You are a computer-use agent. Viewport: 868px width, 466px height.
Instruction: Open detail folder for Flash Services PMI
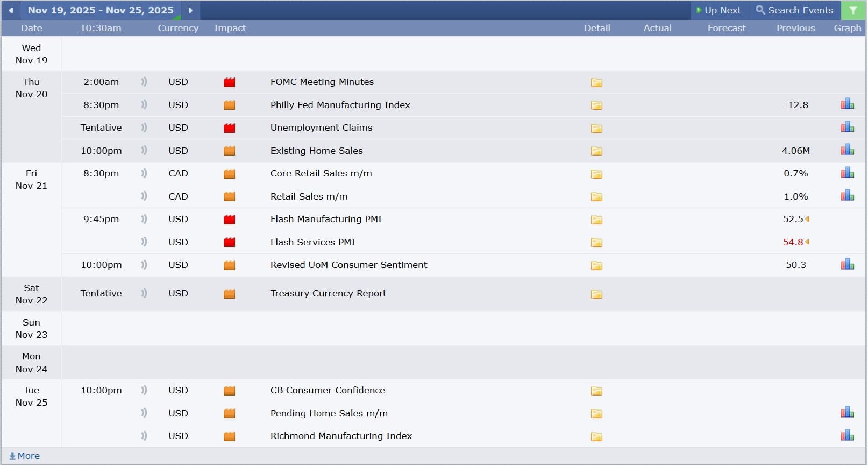click(x=596, y=243)
